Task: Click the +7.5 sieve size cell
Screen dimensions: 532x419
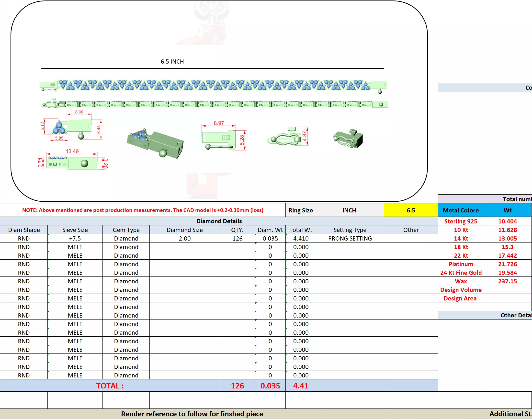Action: coord(75,238)
